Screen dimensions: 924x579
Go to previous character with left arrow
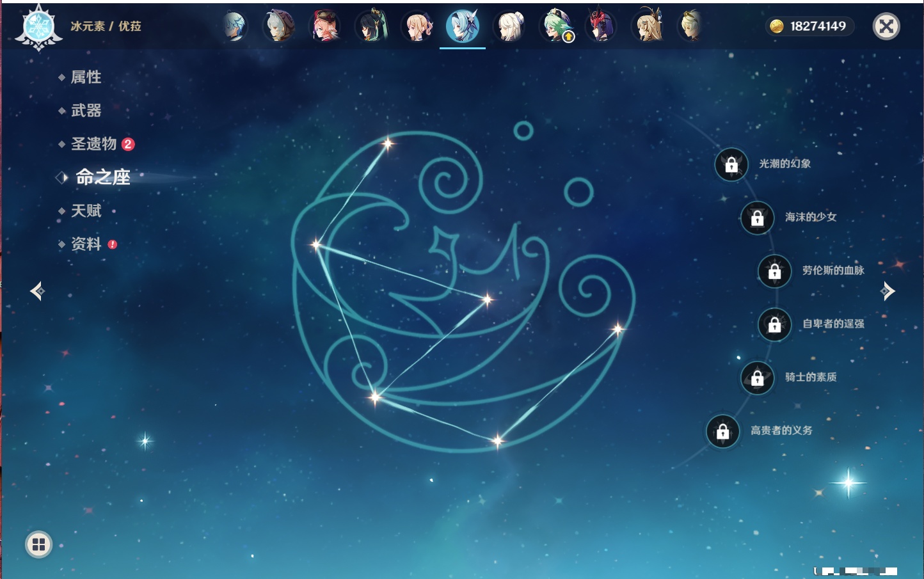click(38, 291)
